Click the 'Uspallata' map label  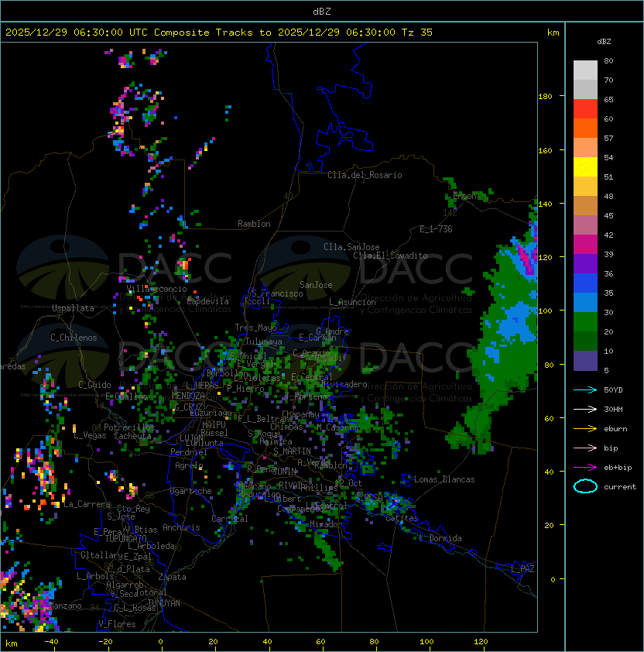pyautogui.click(x=73, y=308)
